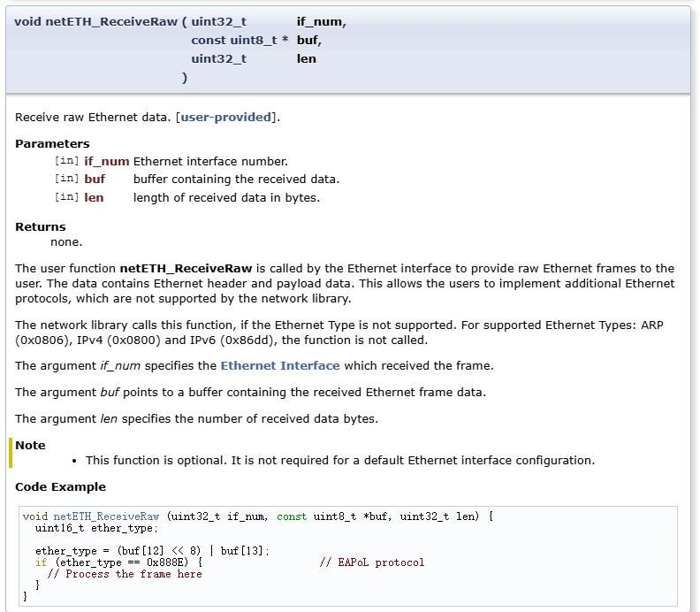Open the "user-provided" link
This screenshot has width=700, height=612.
(226, 117)
